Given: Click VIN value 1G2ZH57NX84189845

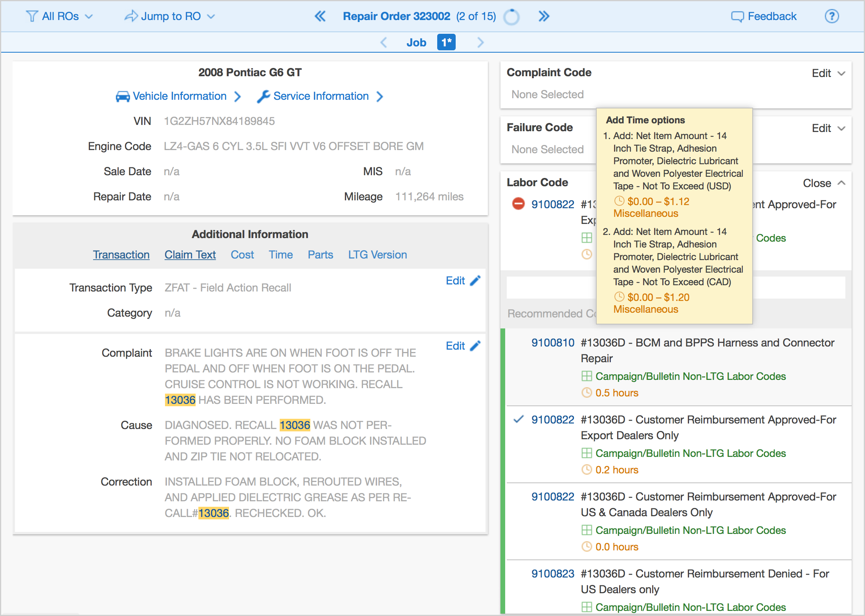Looking at the screenshot, I should coord(219,121).
